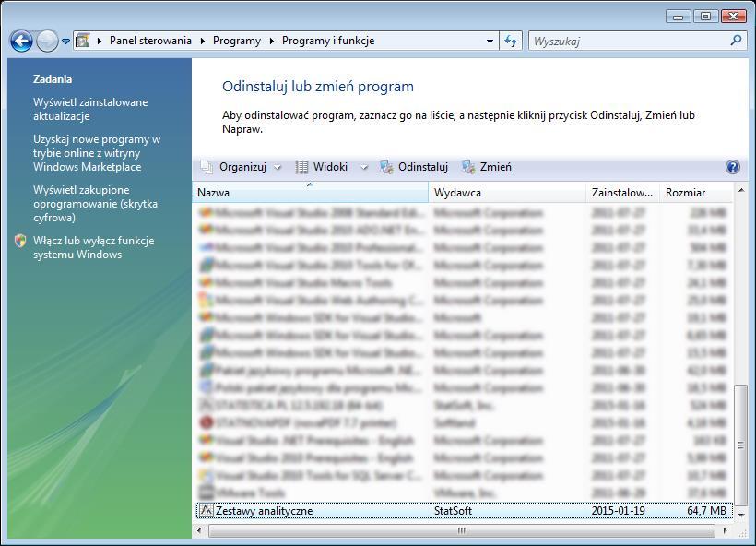Open recent pages dropdown beside Forward button

(66, 42)
